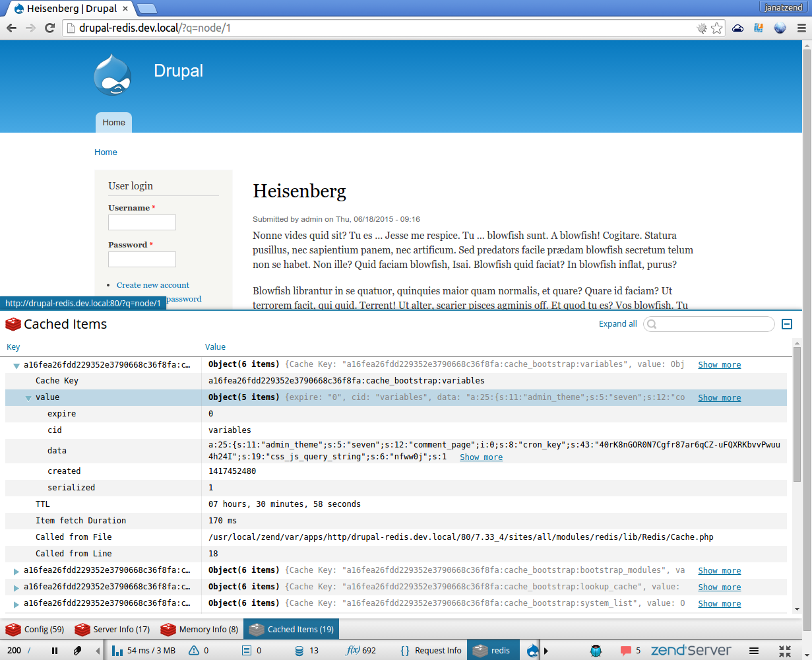This screenshot has height=660, width=812.
Task: Minimize the Cached Items panel
Action: click(787, 324)
